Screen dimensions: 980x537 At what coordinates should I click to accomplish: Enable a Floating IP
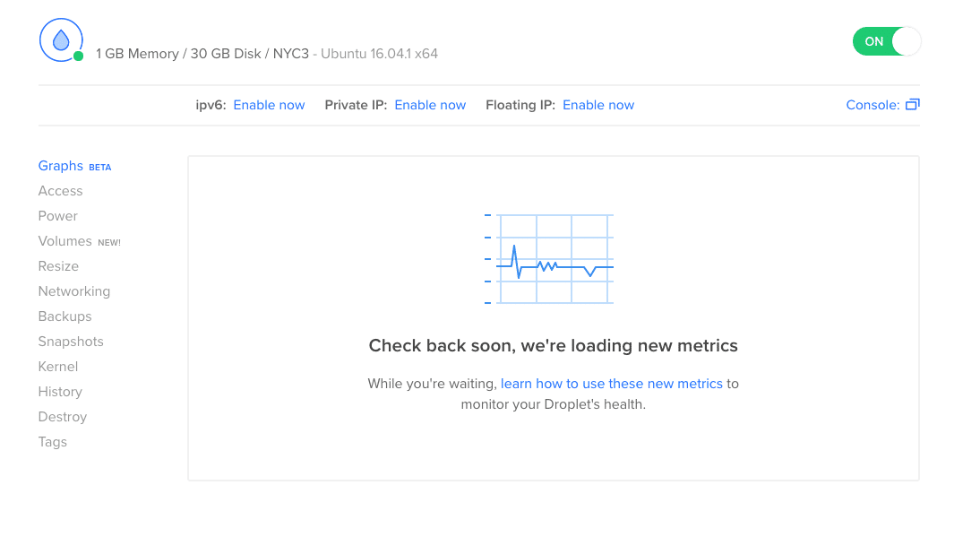coord(598,105)
